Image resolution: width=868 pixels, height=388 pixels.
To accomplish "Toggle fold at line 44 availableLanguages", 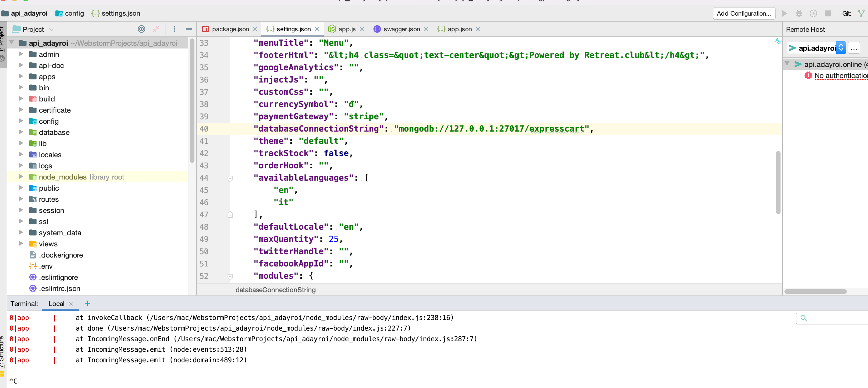I will coord(230,178).
